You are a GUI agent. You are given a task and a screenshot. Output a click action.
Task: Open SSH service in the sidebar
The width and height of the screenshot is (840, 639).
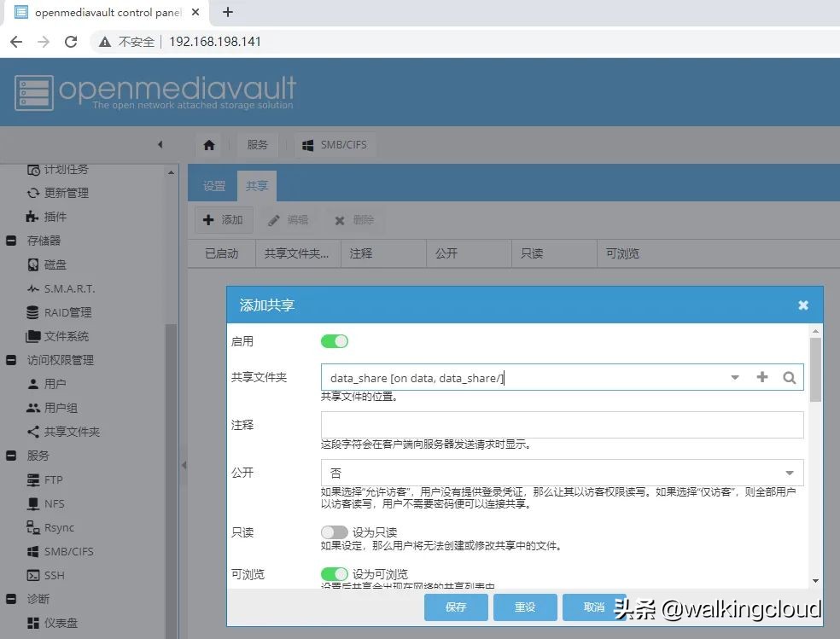click(x=46, y=576)
